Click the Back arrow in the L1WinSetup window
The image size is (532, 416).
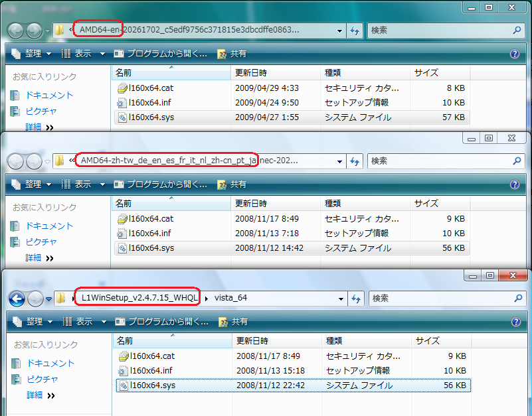[x=17, y=299]
